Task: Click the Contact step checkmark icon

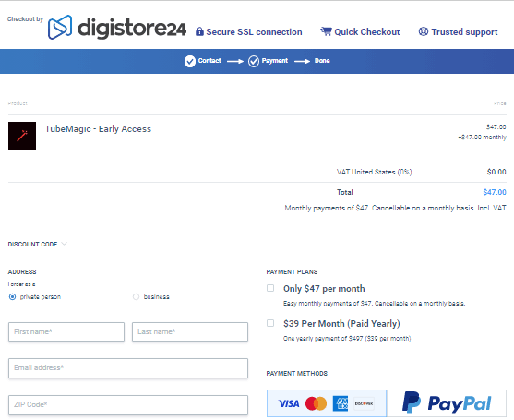Action: coord(190,61)
